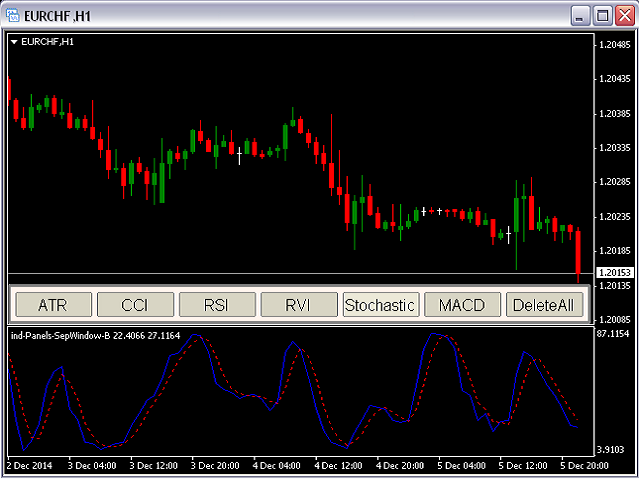
Task: Click the 3 Dec 20:00 time axis label
Action: [218, 465]
